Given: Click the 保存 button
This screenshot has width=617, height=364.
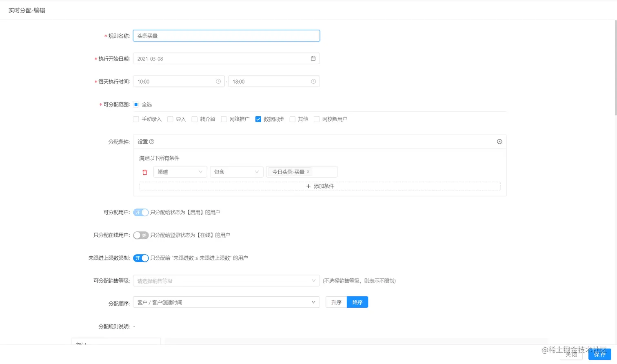Looking at the screenshot, I should click(x=600, y=354).
